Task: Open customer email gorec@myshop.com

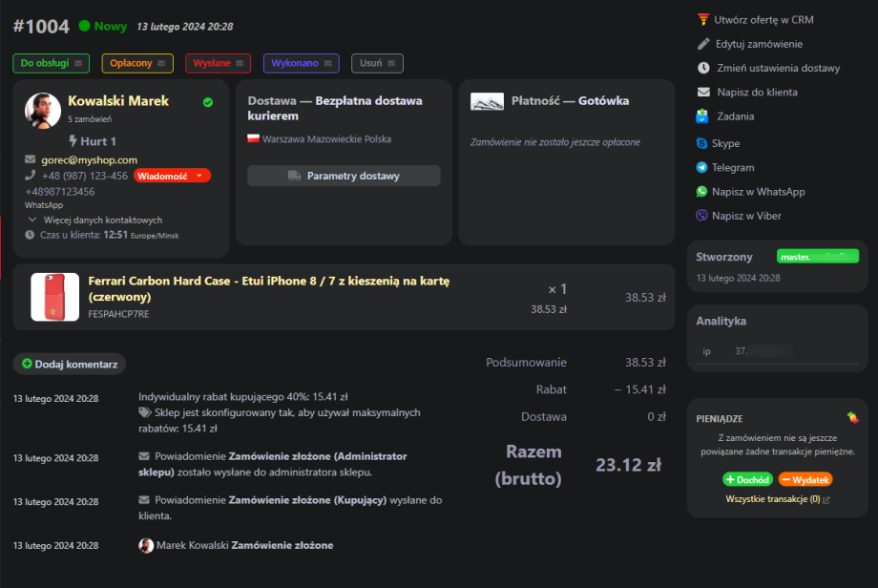Action: (x=89, y=159)
